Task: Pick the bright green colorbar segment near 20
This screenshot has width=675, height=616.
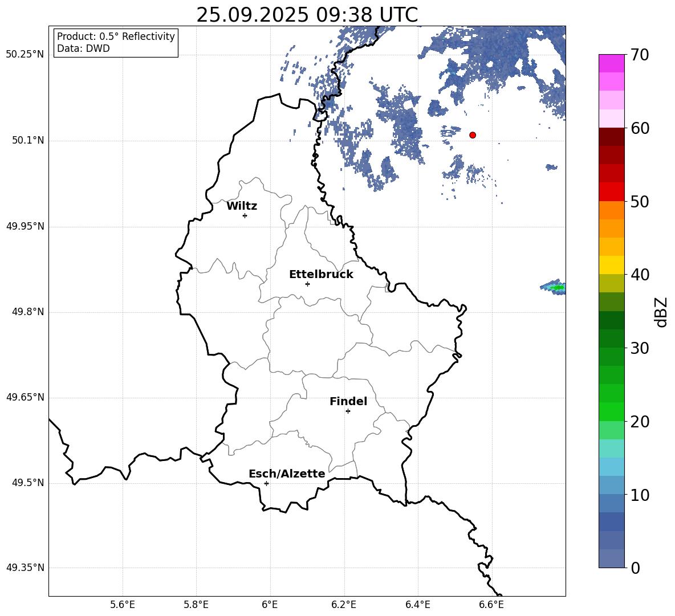Action: pos(611,411)
